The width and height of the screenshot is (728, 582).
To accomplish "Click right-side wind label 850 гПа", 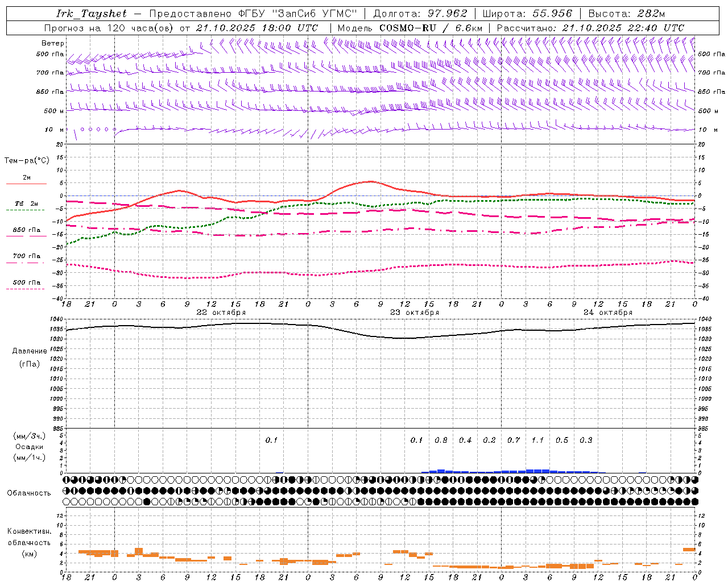I will (x=712, y=92).
